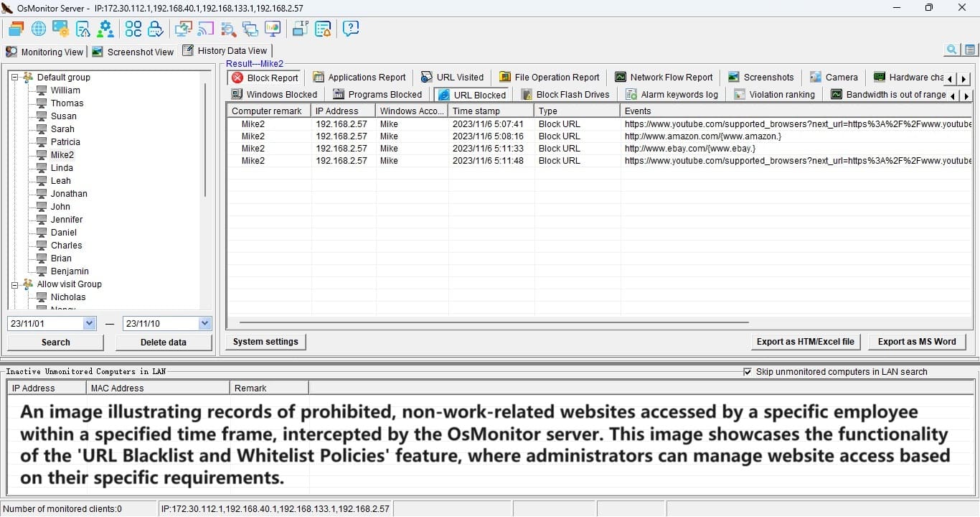Screen dimensions: 980x517
Task: Select the Windows Blocked sub-tab
Action: [274, 94]
